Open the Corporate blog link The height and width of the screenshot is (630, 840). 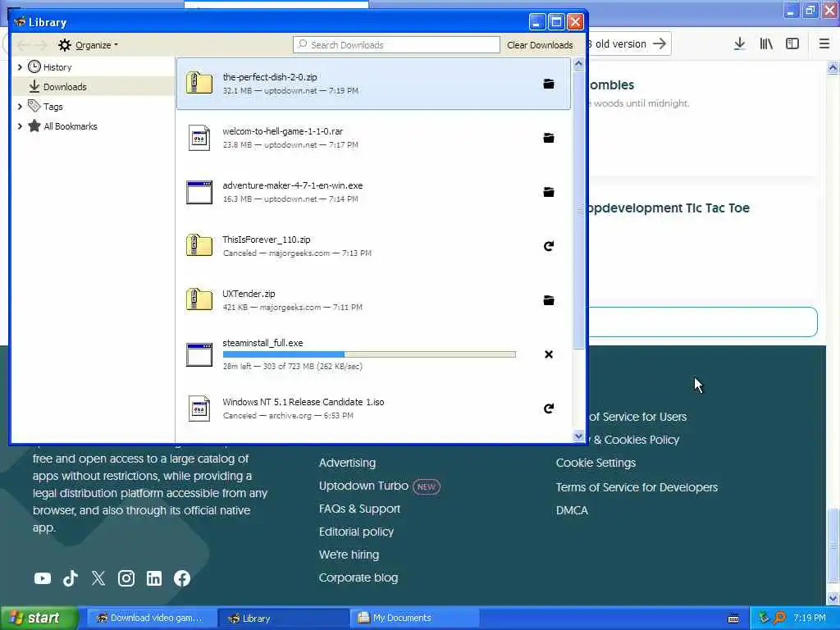point(358,578)
